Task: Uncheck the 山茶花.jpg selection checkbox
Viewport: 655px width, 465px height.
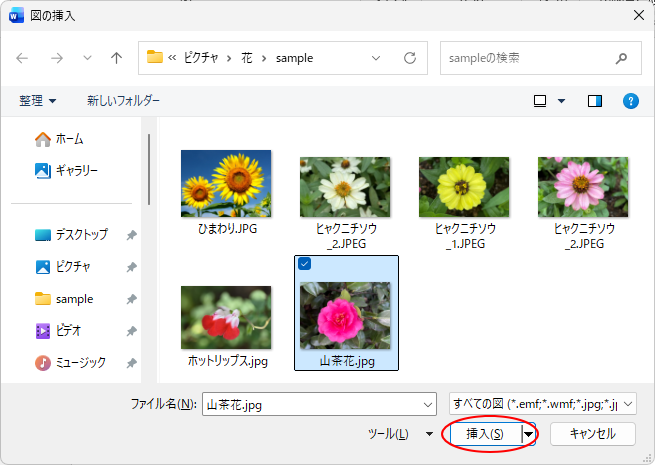Action: pos(305,264)
